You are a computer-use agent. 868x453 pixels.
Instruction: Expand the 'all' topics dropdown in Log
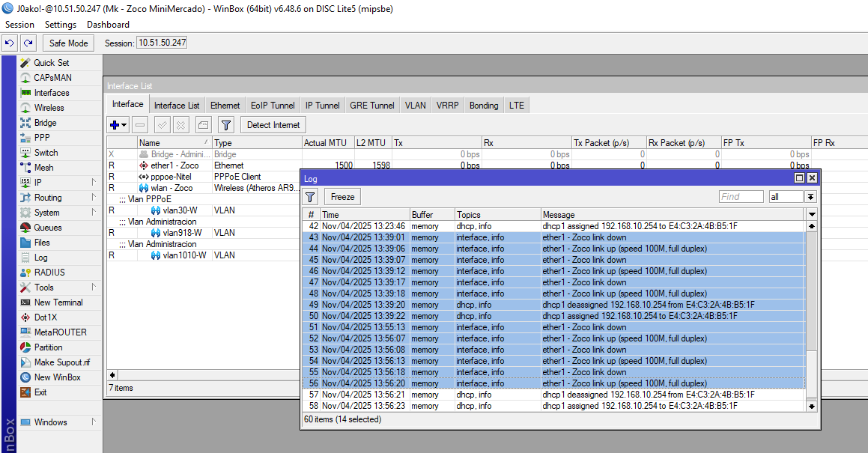coord(810,197)
